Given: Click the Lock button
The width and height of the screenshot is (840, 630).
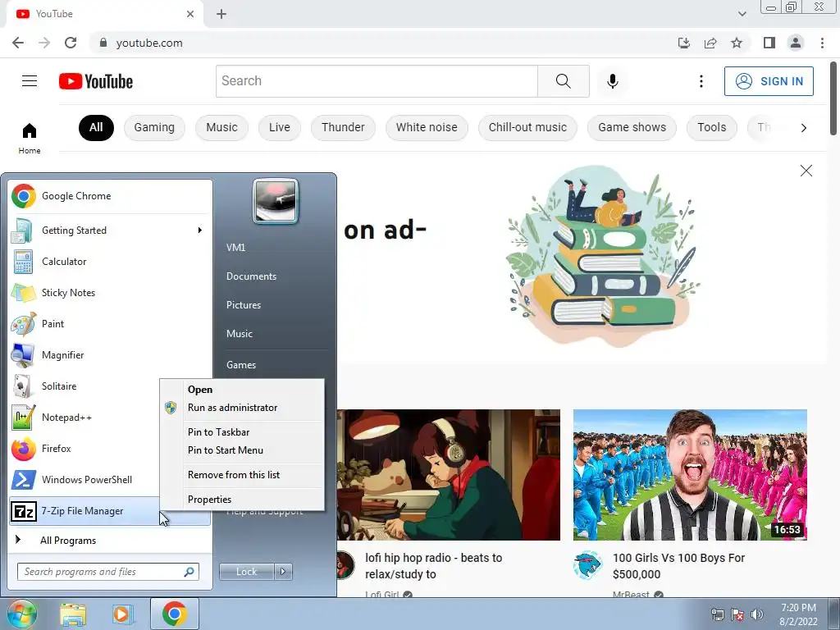Looking at the screenshot, I should click(x=246, y=572).
